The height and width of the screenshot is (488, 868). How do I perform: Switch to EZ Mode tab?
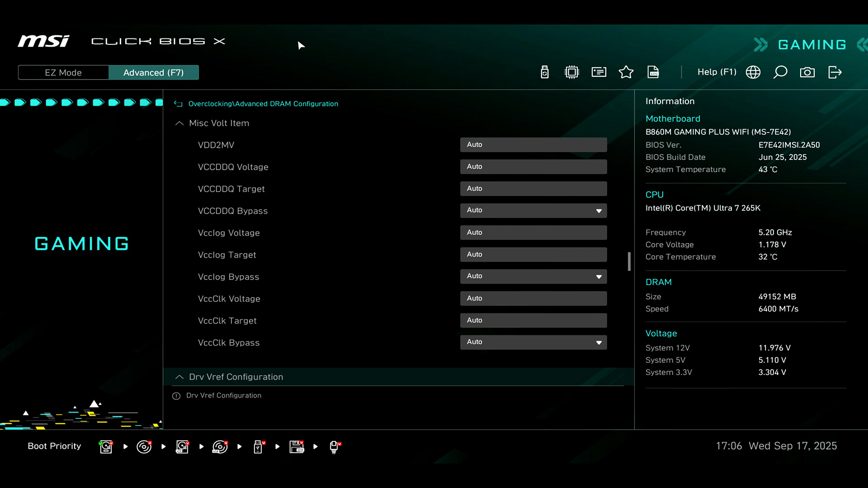point(63,73)
